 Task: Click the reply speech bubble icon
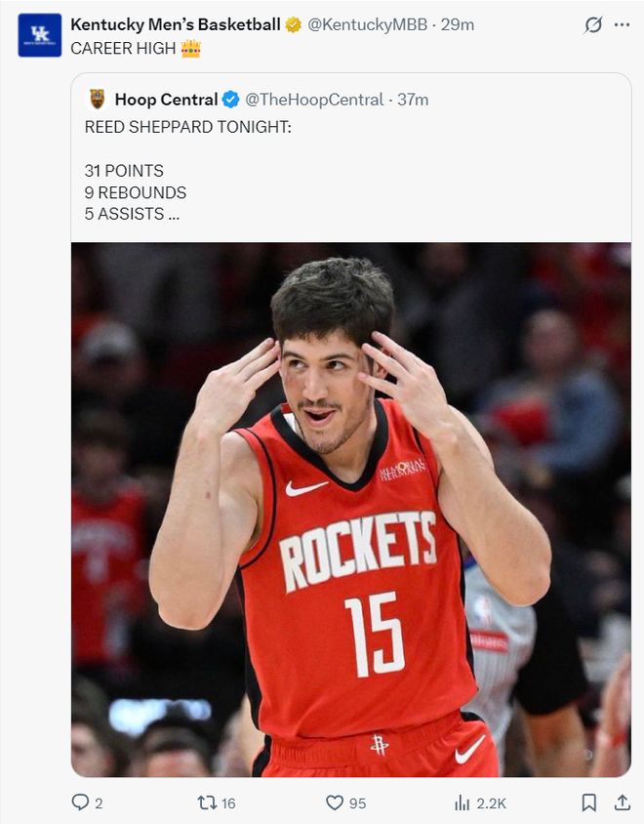point(80,803)
